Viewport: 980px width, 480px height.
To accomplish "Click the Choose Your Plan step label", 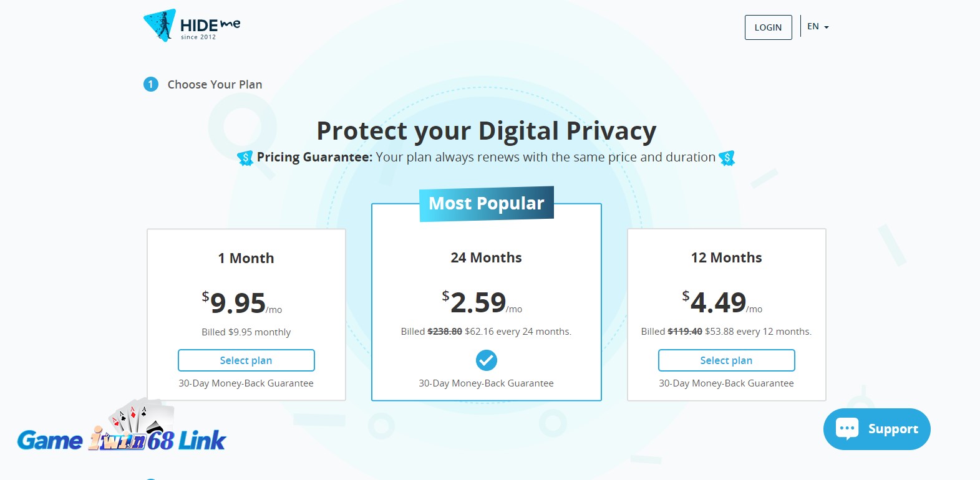I will click(x=215, y=84).
